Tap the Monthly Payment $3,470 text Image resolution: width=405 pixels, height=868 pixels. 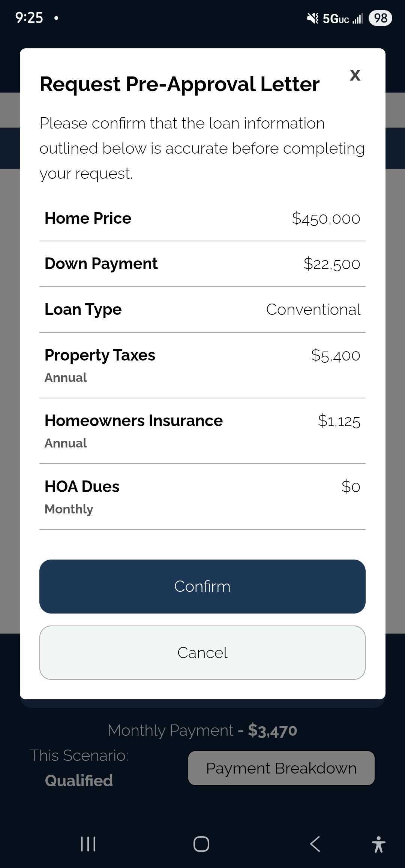click(202, 730)
